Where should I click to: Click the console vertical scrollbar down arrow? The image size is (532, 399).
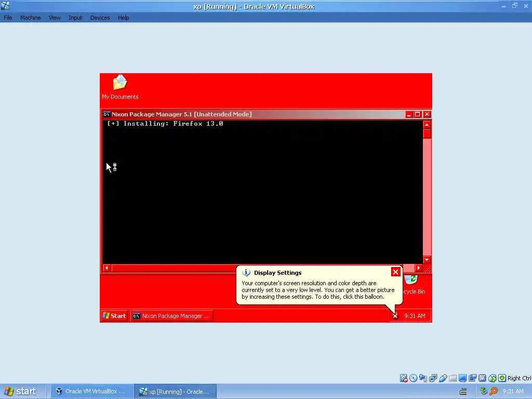(427, 260)
